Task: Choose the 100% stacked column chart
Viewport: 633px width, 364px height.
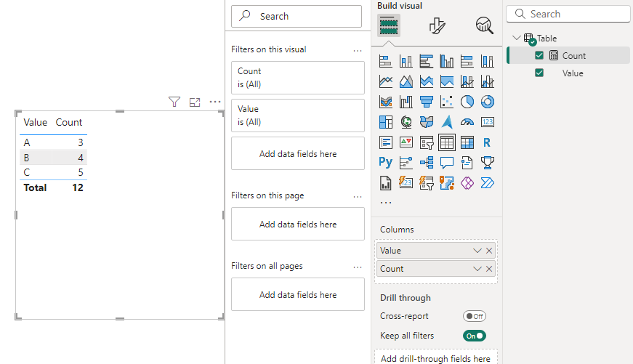Action: point(487,61)
